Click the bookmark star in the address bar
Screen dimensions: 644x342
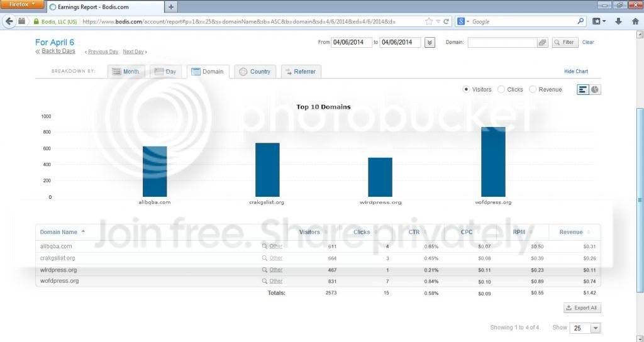pos(429,21)
